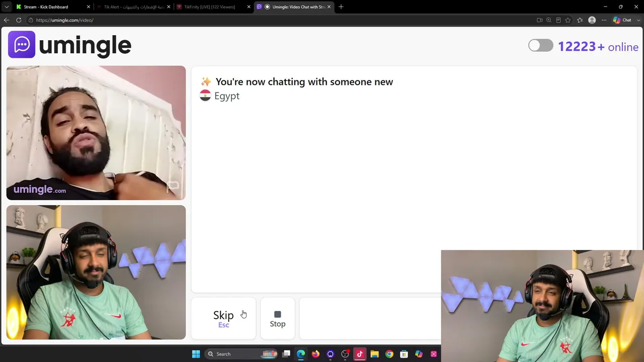Select the Umingle Video Chat tab

pos(294,7)
